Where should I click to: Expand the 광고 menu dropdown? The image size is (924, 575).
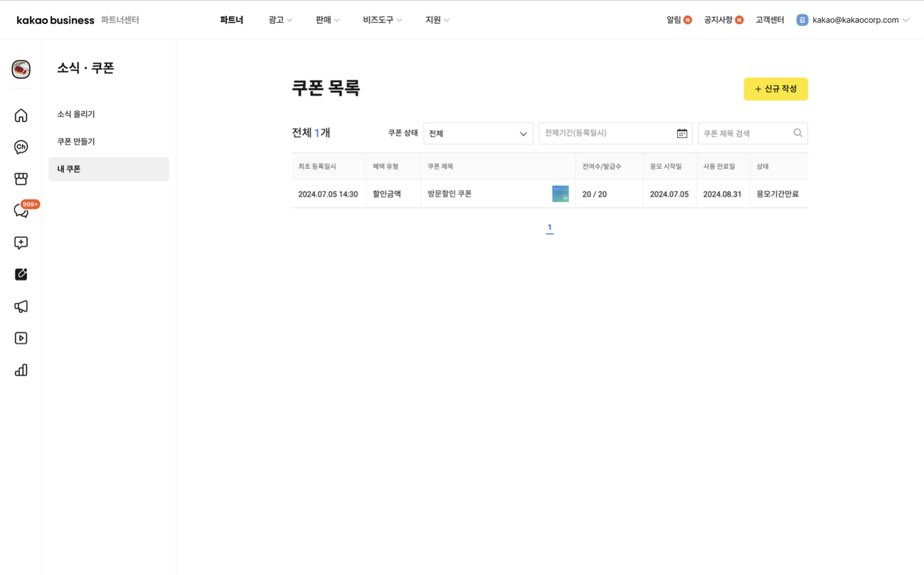pos(280,20)
